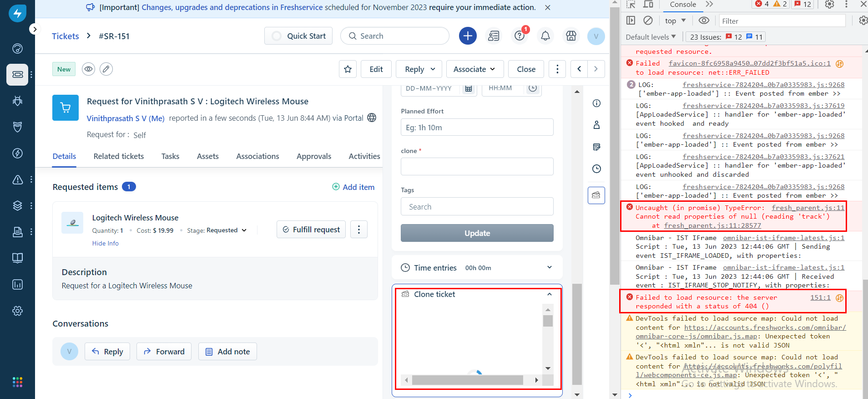Open the notes edit icon in right rail

tap(596, 147)
